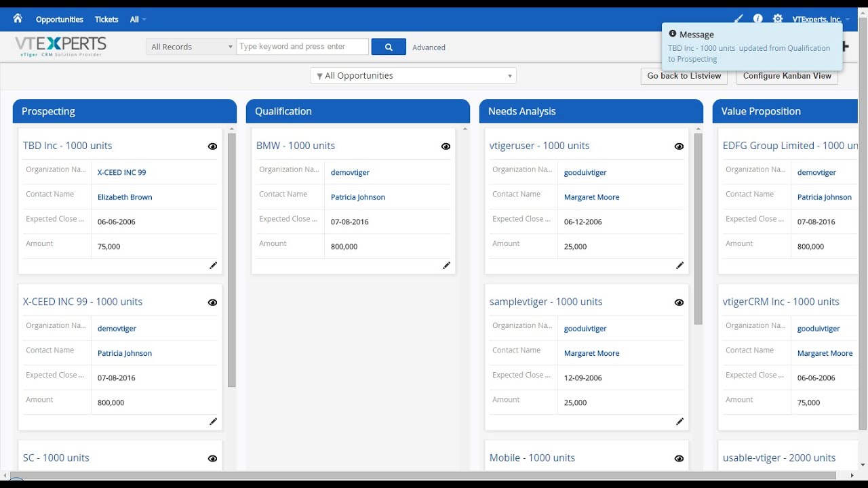This screenshot has height=488, width=868.
Task: Click the Prospecting column header
Action: 125,111
